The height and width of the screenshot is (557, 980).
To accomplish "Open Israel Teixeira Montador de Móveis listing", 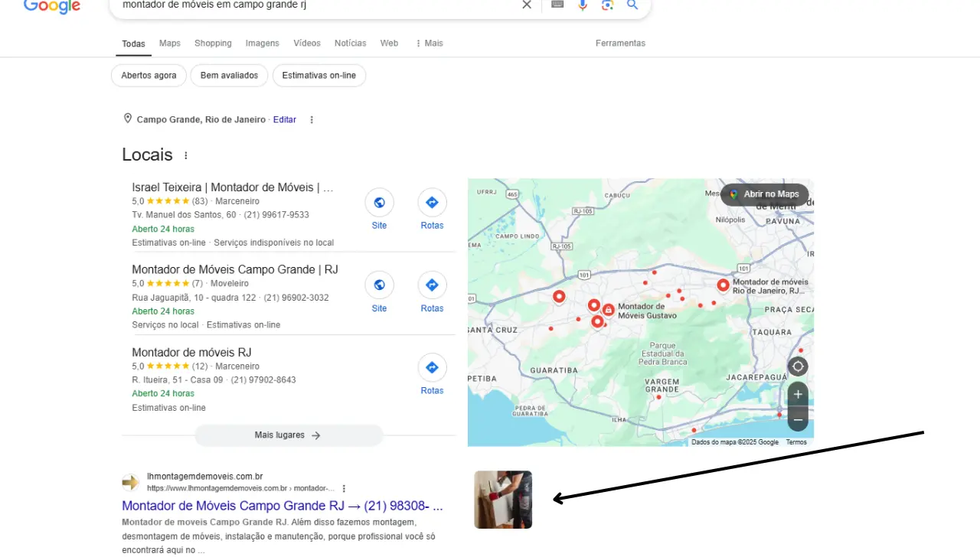I will pyautogui.click(x=233, y=187).
